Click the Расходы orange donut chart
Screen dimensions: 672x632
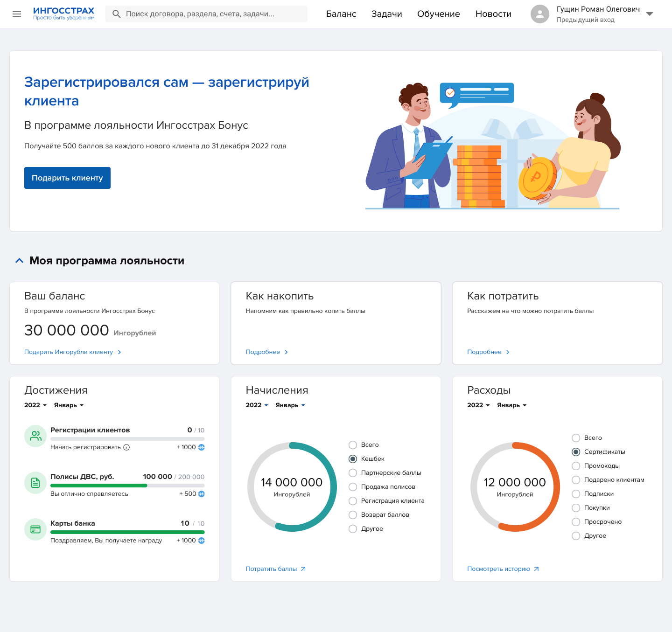(515, 487)
